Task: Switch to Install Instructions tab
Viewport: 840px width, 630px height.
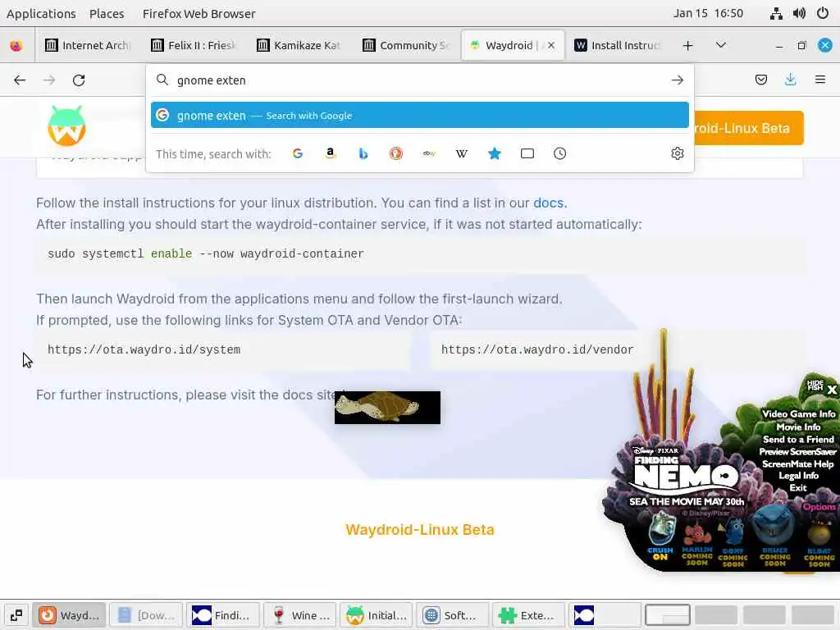Action: 617,46
